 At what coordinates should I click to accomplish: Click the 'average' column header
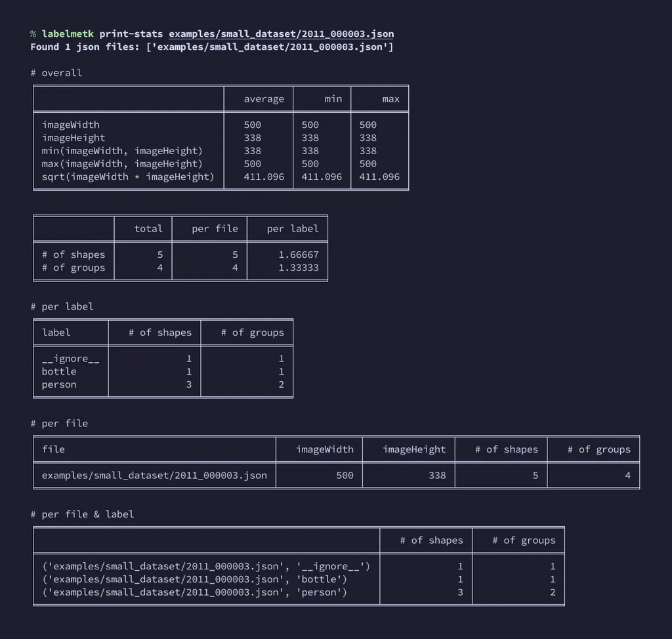[264, 99]
